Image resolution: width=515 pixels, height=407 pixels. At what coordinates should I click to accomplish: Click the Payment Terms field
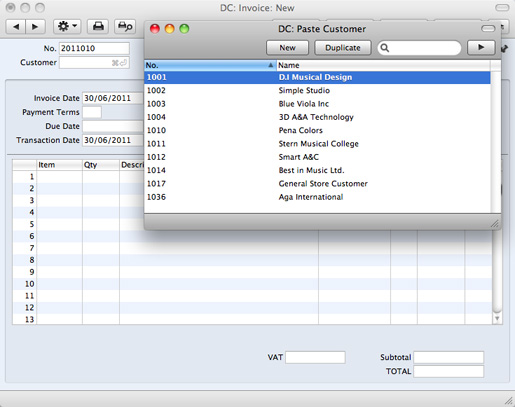[92, 112]
